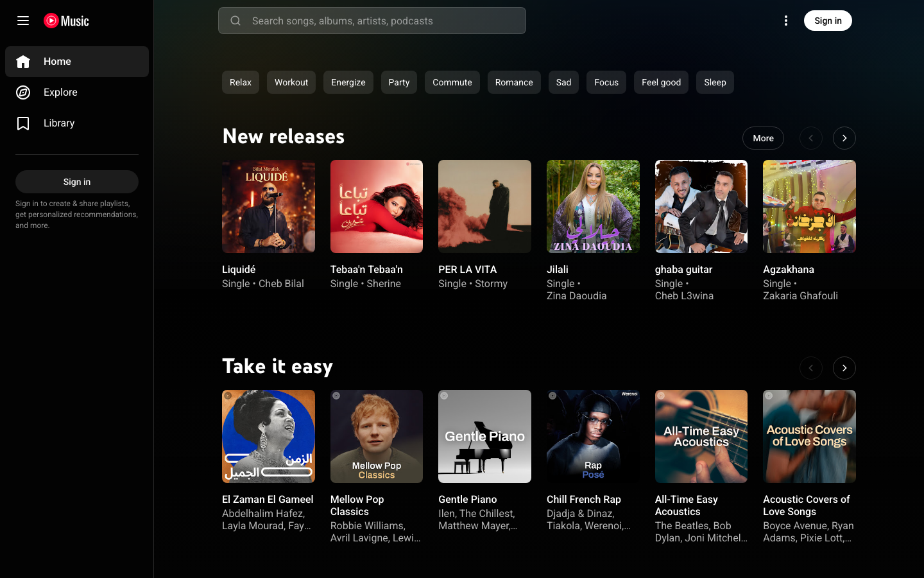Image resolution: width=924 pixels, height=578 pixels.
Task: Click the Explore compass icon
Action: click(23, 92)
